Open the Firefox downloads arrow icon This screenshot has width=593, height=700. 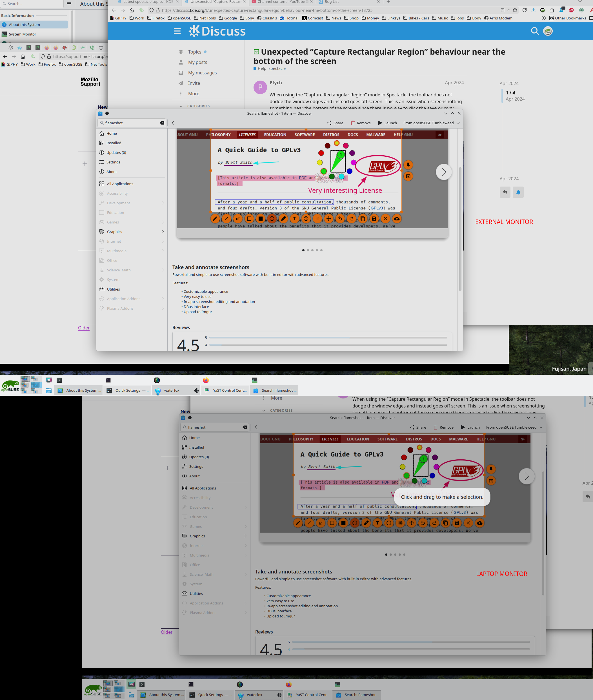(x=534, y=10)
